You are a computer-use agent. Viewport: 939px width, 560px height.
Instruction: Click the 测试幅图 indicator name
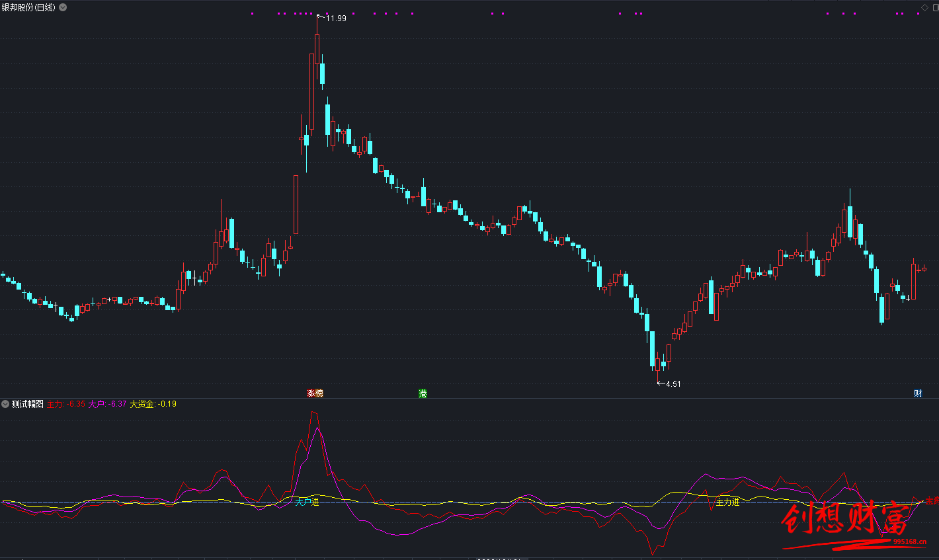[x=27, y=404]
